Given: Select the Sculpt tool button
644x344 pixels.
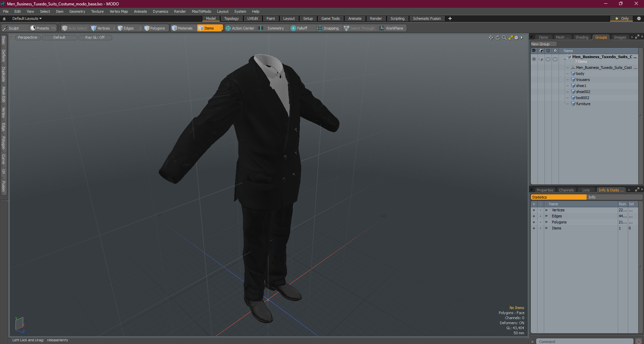Looking at the screenshot, I should [14, 28].
